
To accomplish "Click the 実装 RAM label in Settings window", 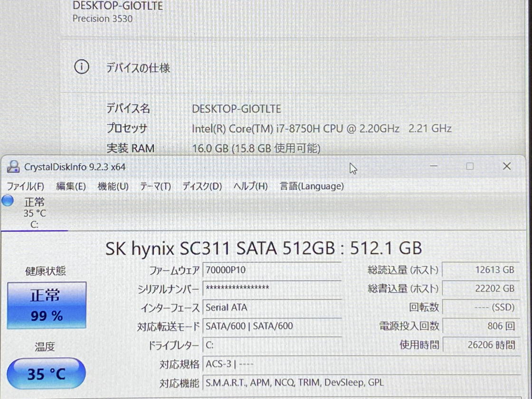I will 131,148.
